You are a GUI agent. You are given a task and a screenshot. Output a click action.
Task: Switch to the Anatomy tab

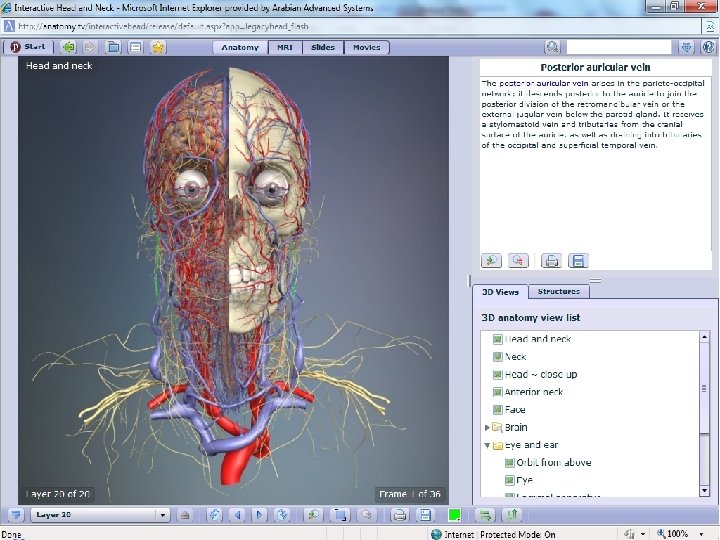[x=240, y=47]
